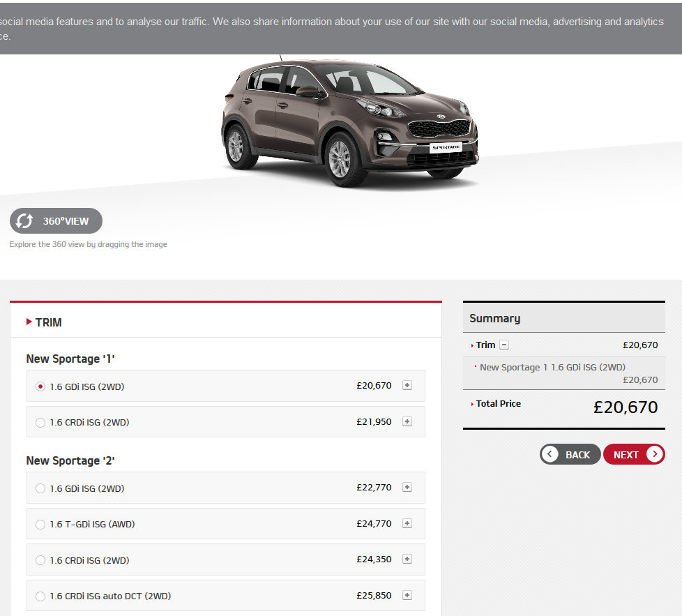
Task: Click the right chevron icon in NEXT
Action: (655, 454)
